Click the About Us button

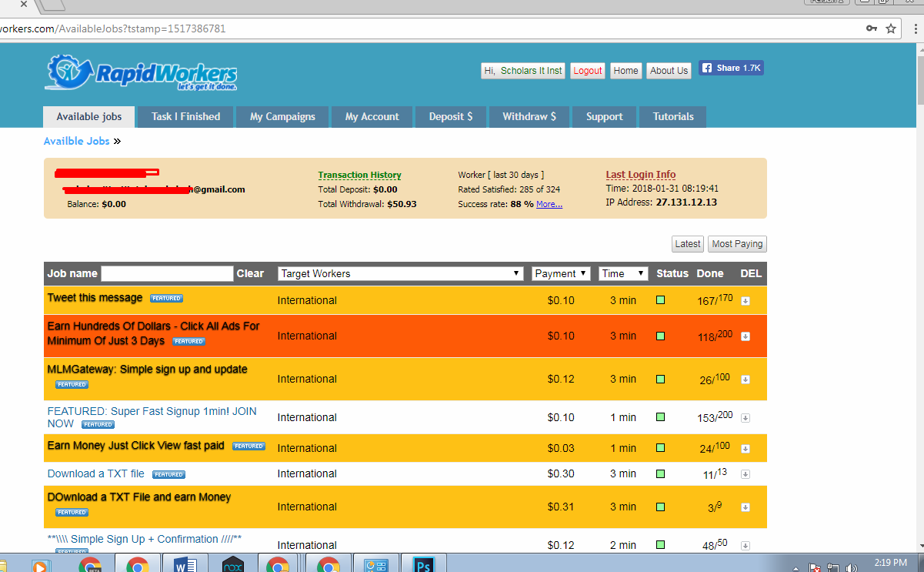click(x=669, y=71)
